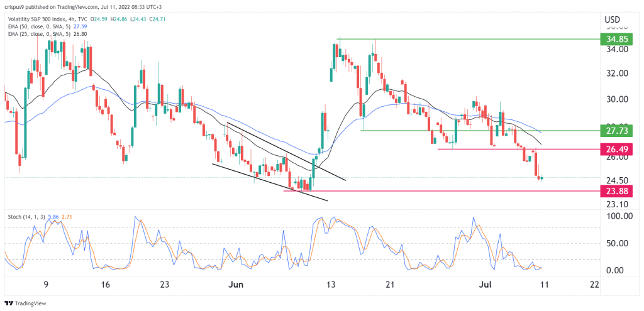Click the 34.00 price axis value
Viewport: 644px width, 311px height.
(x=618, y=49)
